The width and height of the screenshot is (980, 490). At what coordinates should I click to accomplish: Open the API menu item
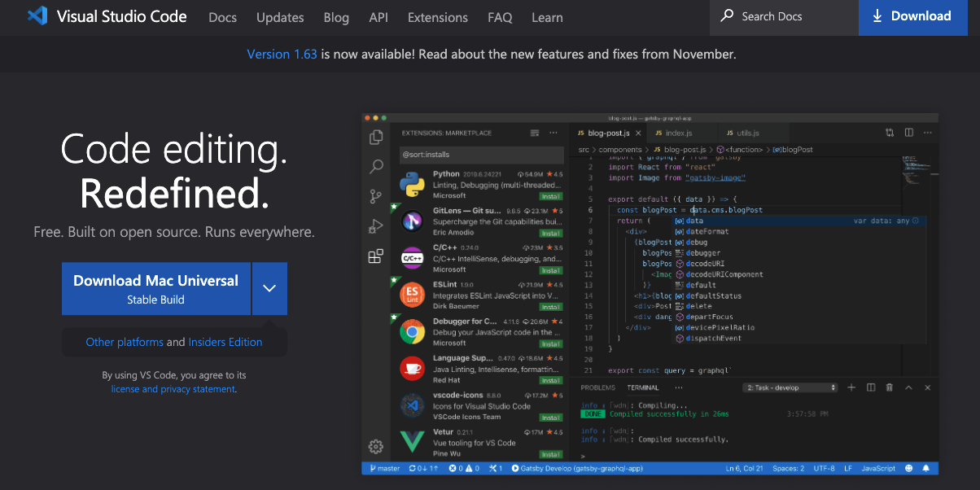point(378,17)
